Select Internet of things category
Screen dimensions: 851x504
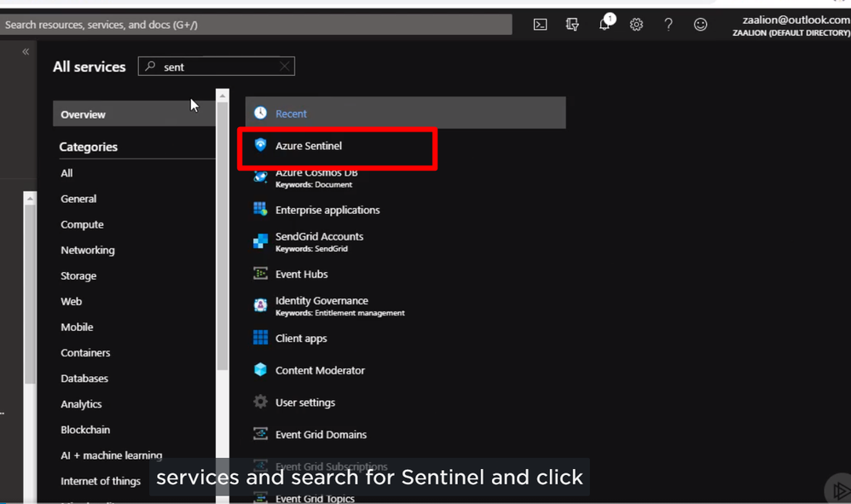pyautogui.click(x=101, y=481)
